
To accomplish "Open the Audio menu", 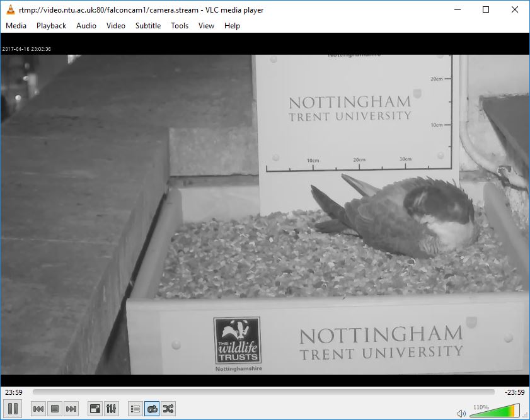I will point(86,26).
